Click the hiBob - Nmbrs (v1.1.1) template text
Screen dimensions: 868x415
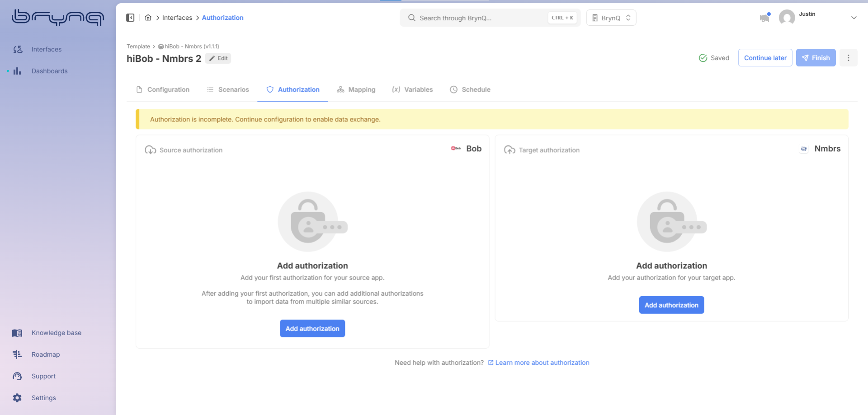(192, 47)
